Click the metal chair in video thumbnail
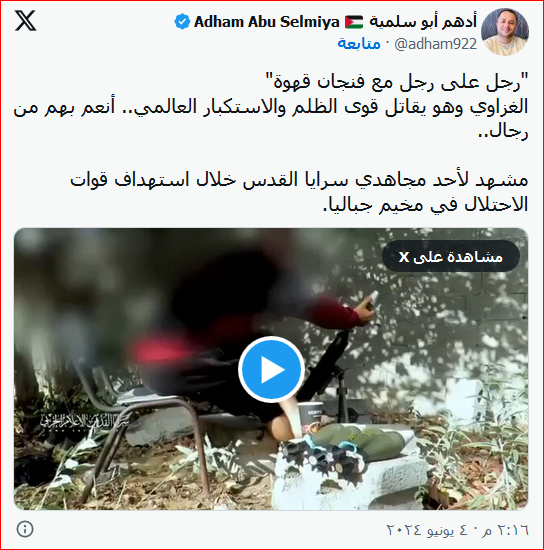This screenshot has height=550, width=544. [x=140, y=433]
